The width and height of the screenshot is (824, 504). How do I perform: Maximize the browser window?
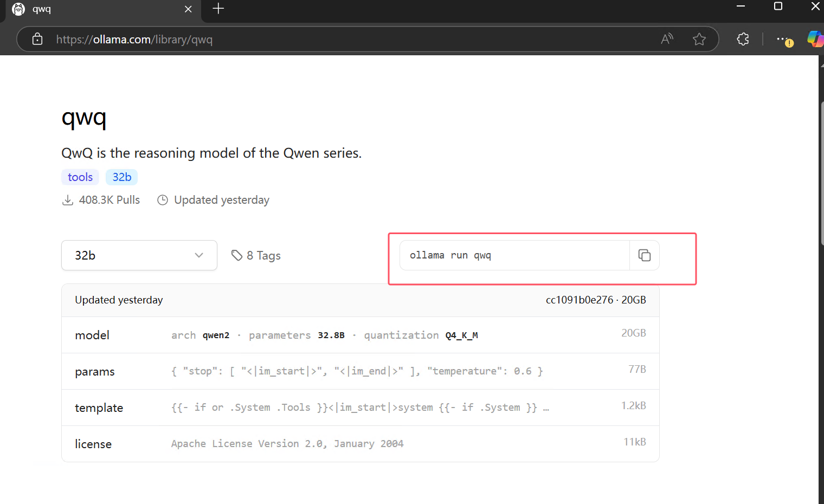pyautogui.click(x=778, y=7)
